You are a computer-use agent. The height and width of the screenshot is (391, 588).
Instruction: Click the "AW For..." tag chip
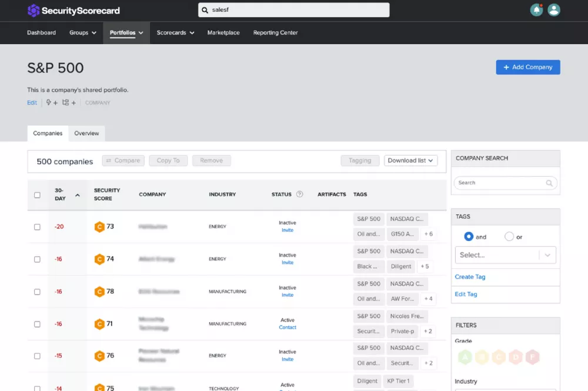tap(402, 299)
